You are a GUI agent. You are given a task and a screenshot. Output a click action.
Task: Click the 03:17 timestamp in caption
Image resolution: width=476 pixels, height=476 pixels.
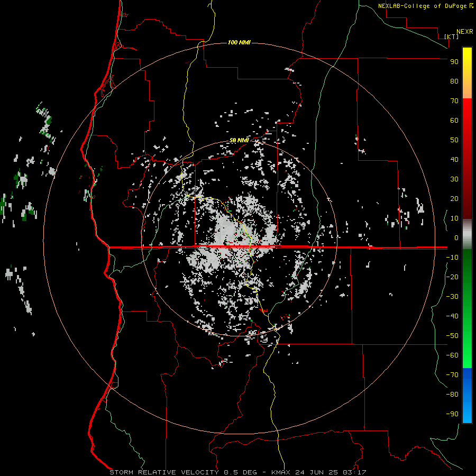click(x=354, y=472)
